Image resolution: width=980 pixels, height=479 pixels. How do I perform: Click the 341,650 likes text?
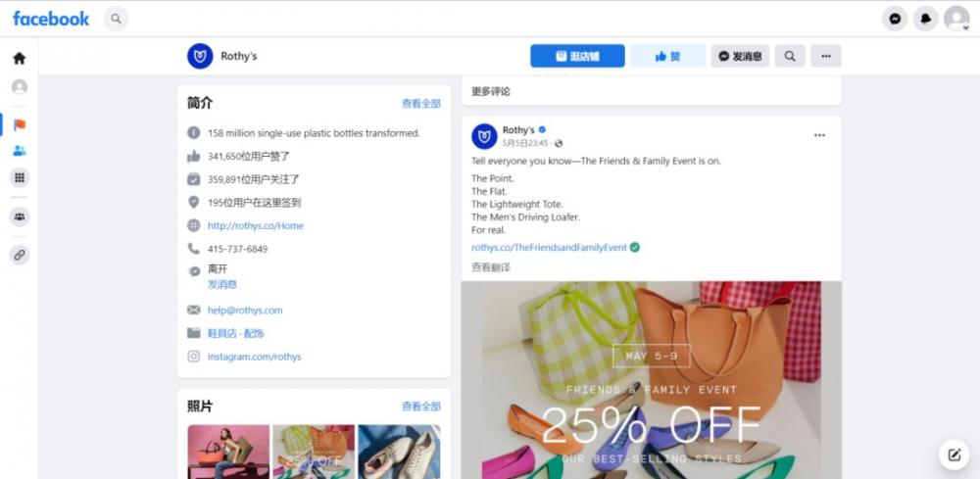[249, 156]
